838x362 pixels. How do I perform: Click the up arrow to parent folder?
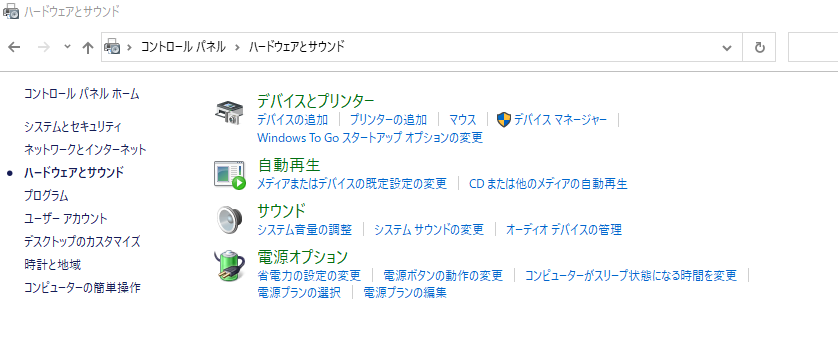point(88,47)
